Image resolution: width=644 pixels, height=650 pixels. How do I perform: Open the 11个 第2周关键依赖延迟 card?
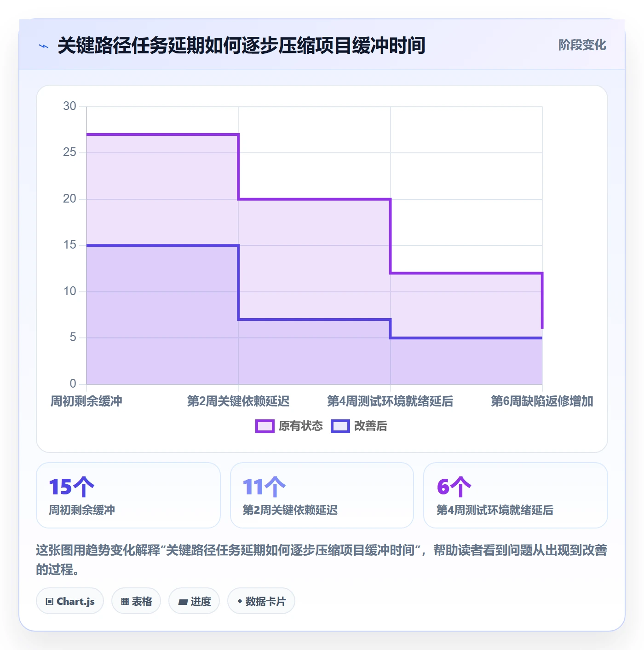322,495
